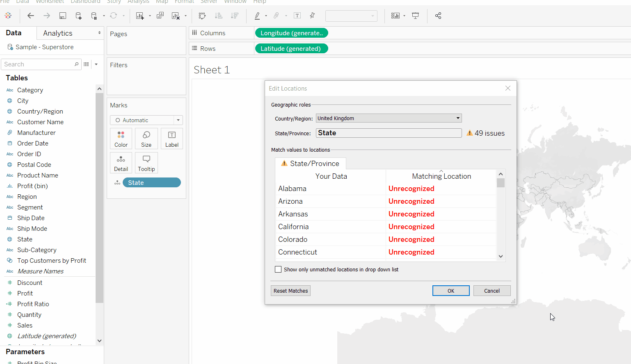Open the Data pane view options dropdown
631x364 pixels.
click(x=96, y=64)
